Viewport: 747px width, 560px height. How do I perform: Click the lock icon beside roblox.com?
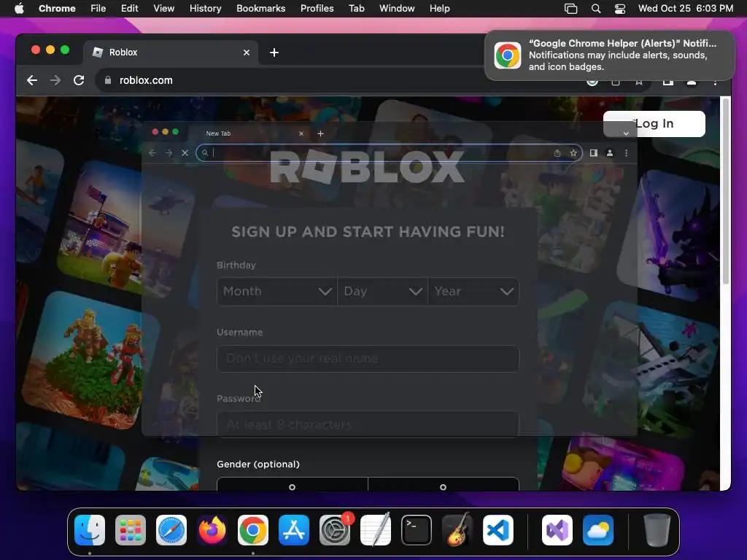pyautogui.click(x=108, y=80)
